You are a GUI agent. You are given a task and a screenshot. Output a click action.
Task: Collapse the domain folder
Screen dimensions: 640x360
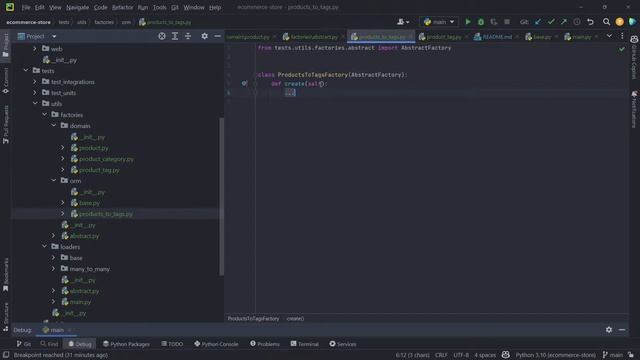tap(53, 126)
